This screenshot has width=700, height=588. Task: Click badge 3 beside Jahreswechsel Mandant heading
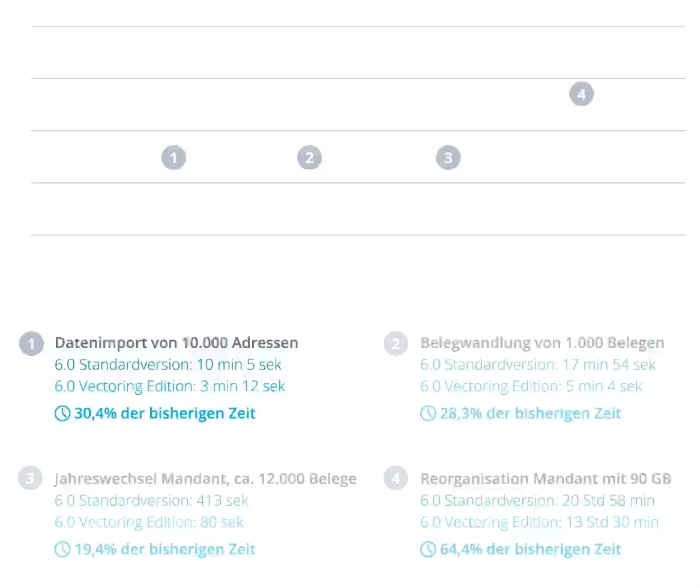(30, 479)
